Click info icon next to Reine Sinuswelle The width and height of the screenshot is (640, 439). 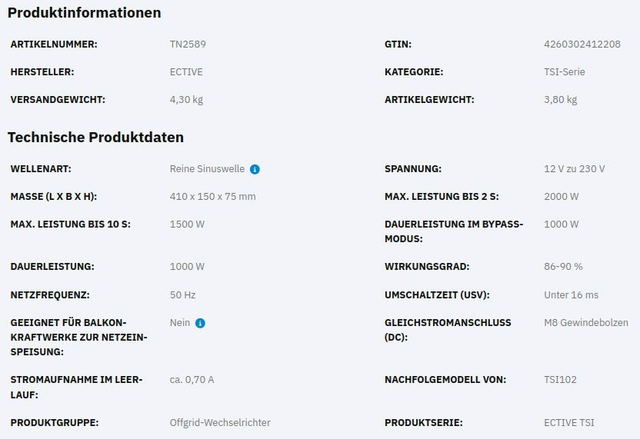click(x=255, y=169)
